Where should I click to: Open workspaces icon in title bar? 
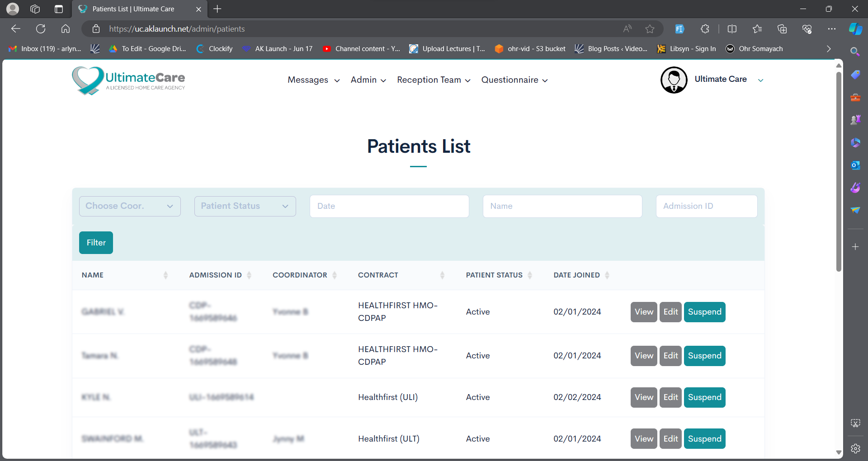pyautogui.click(x=35, y=9)
